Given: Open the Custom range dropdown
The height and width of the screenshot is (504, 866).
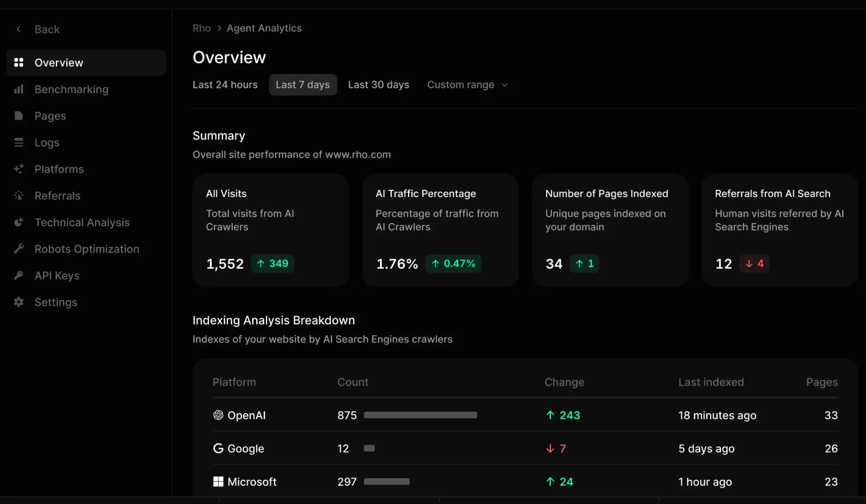Looking at the screenshot, I should click(467, 85).
